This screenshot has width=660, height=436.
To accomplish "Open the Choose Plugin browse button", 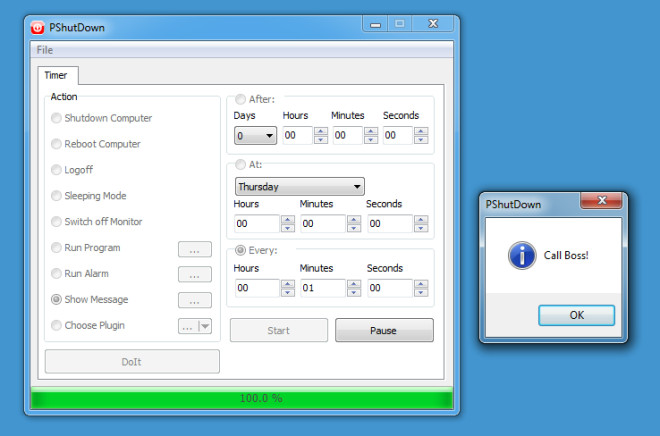I will (x=189, y=326).
